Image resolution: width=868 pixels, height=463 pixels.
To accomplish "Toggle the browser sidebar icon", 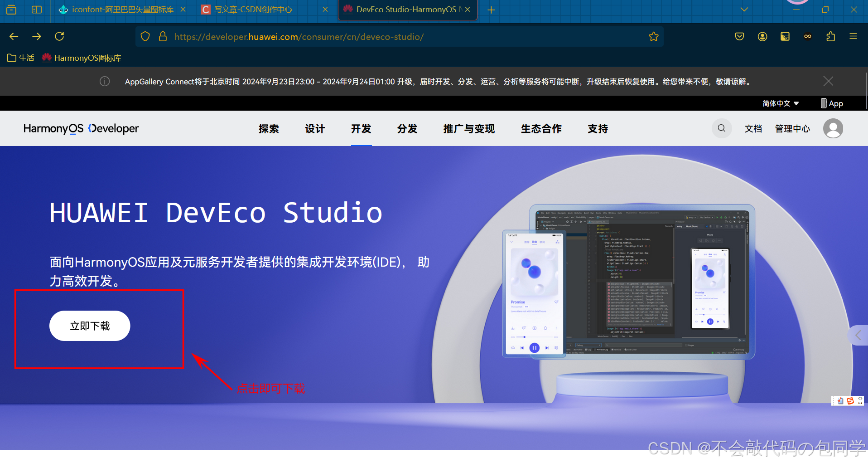I will [37, 10].
